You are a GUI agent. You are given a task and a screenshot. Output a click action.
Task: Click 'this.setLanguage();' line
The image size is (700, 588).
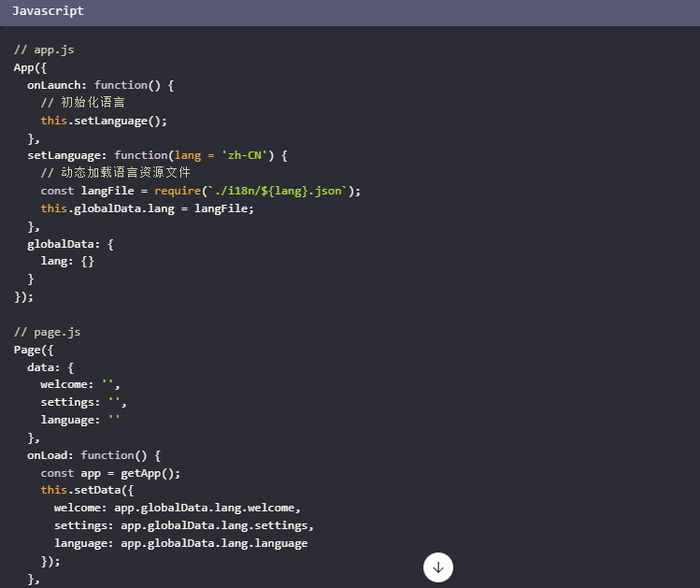[x=104, y=121]
